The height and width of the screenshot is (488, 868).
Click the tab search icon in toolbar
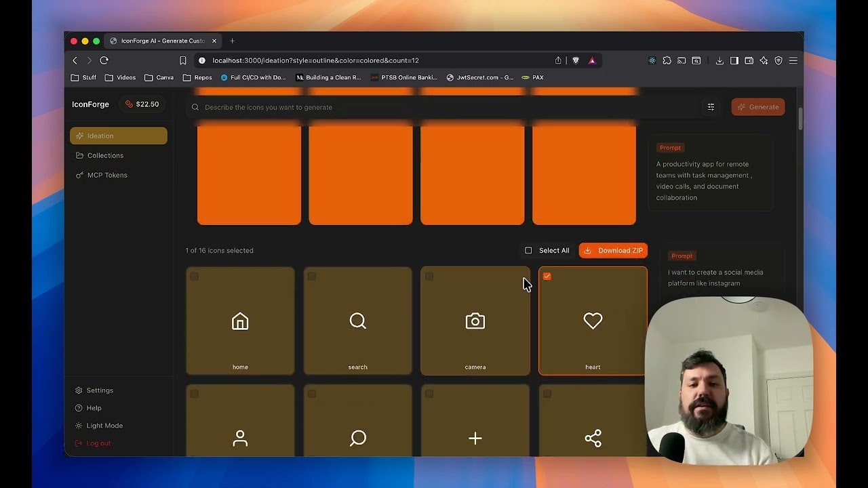696,60
